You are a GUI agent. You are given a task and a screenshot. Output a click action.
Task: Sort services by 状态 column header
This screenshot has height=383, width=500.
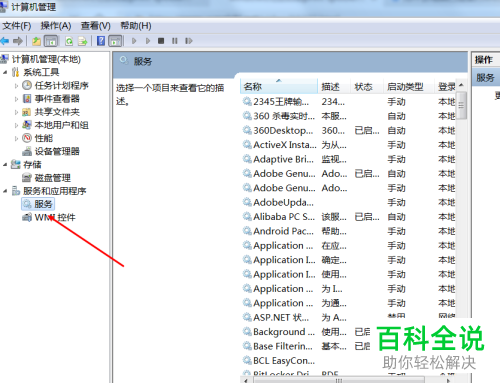click(x=367, y=87)
